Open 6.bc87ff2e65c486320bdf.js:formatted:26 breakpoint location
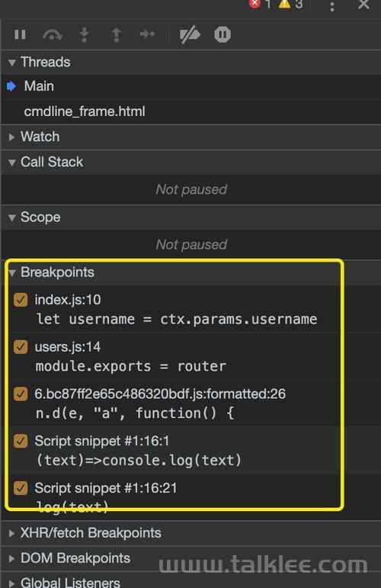The image size is (381, 588). (160, 394)
